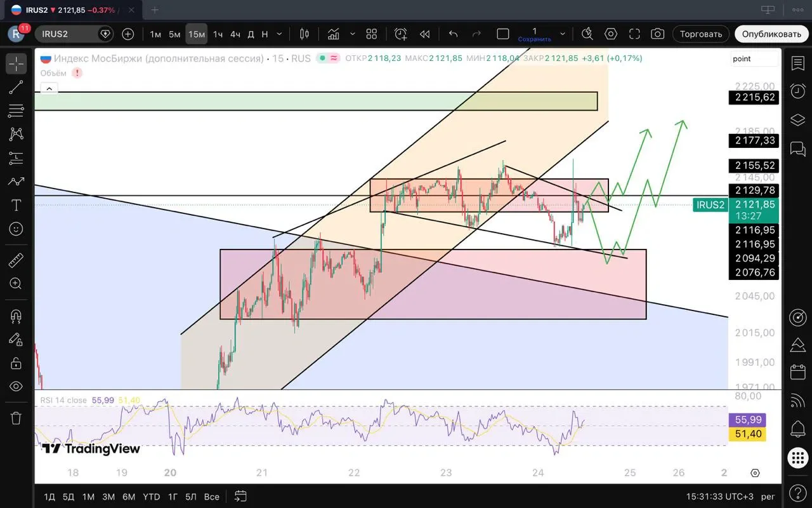Open the alerts clock panel
The height and width of the screenshot is (508, 812).
click(797, 91)
